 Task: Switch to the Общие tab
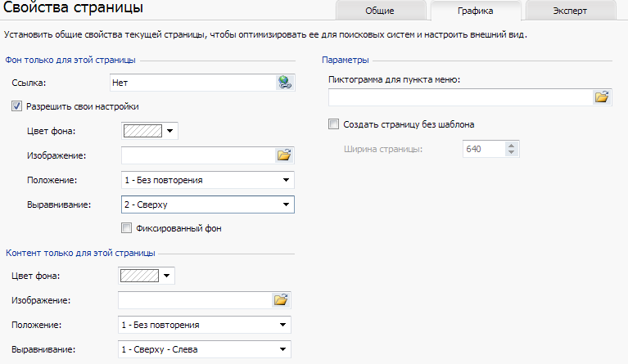coord(380,11)
